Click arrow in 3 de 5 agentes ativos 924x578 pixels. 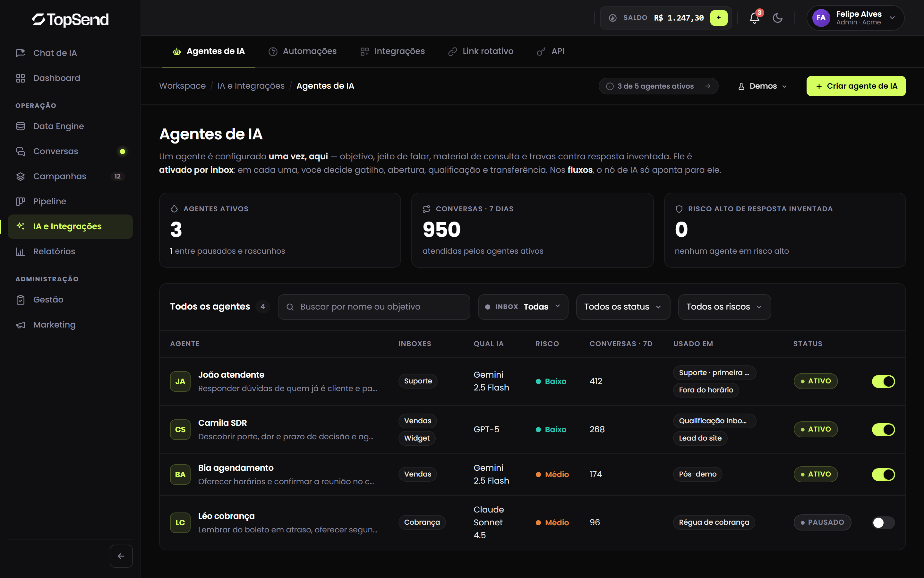point(708,86)
